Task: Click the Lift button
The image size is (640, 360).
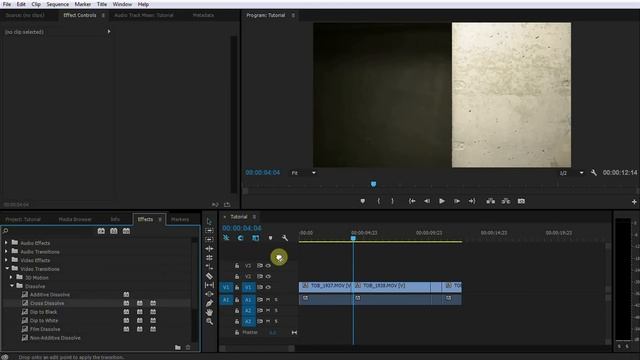Action: tap(491, 201)
